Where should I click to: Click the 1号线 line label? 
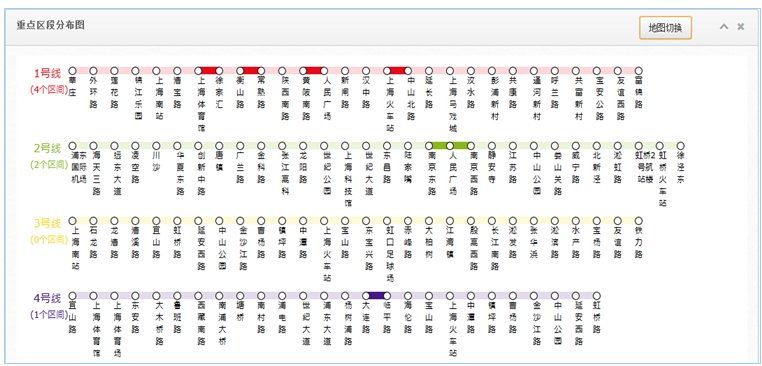pos(47,73)
